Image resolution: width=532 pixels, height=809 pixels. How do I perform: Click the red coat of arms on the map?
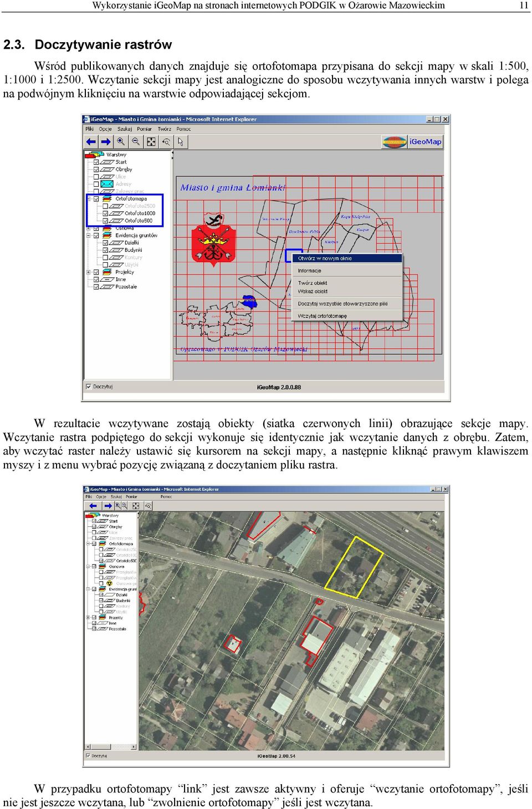click(x=213, y=238)
